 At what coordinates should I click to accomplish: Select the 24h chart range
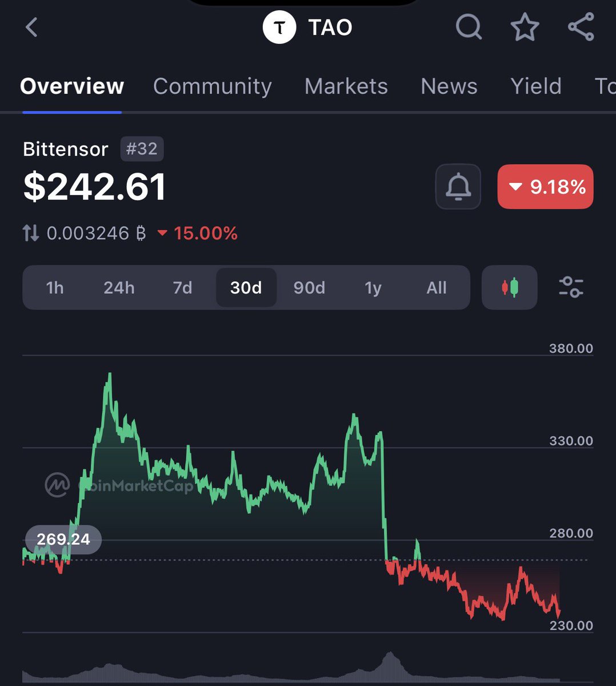click(119, 288)
